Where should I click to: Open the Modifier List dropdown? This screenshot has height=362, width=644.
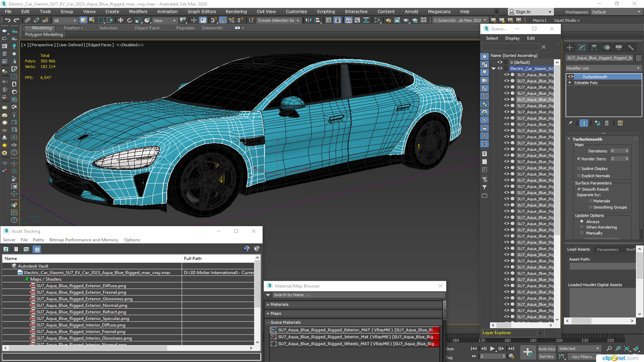(x=603, y=68)
